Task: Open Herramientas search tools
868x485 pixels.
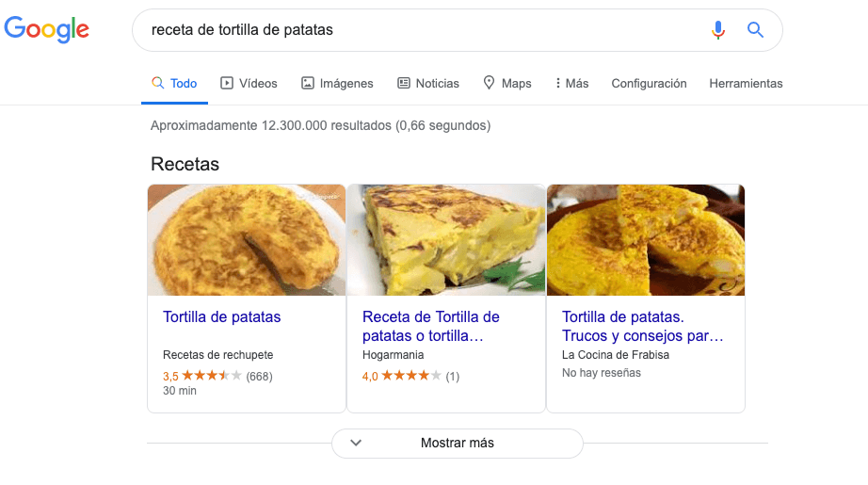Action: tap(746, 83)
